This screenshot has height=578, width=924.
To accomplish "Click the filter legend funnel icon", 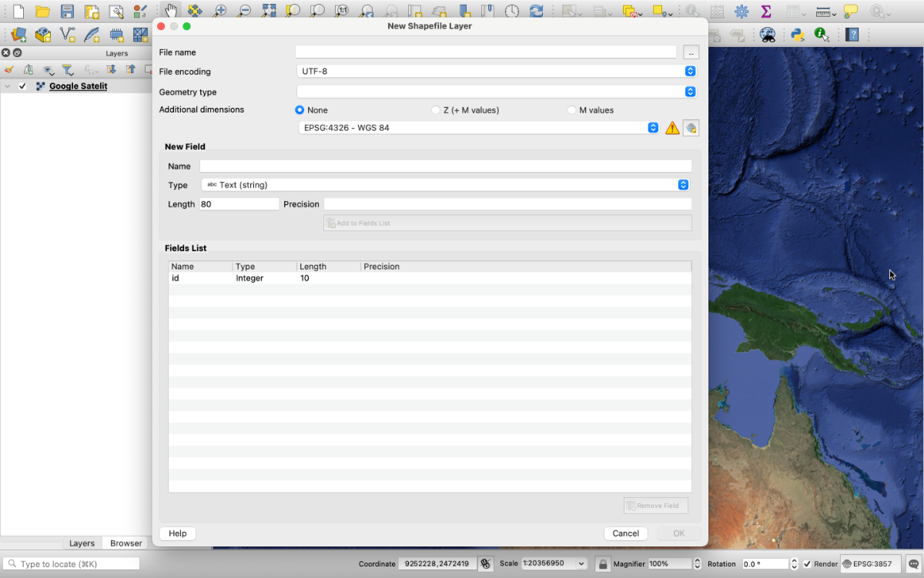I will 68,69.
